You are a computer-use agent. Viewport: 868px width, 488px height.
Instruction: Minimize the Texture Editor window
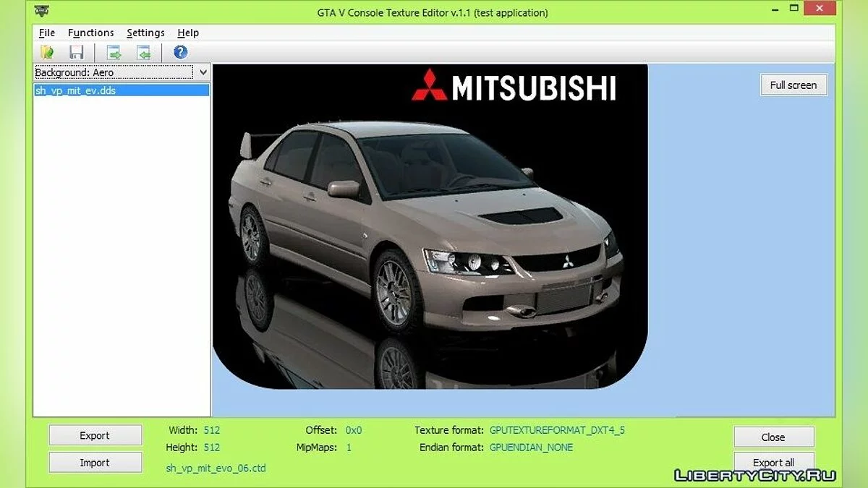point(762,10)
